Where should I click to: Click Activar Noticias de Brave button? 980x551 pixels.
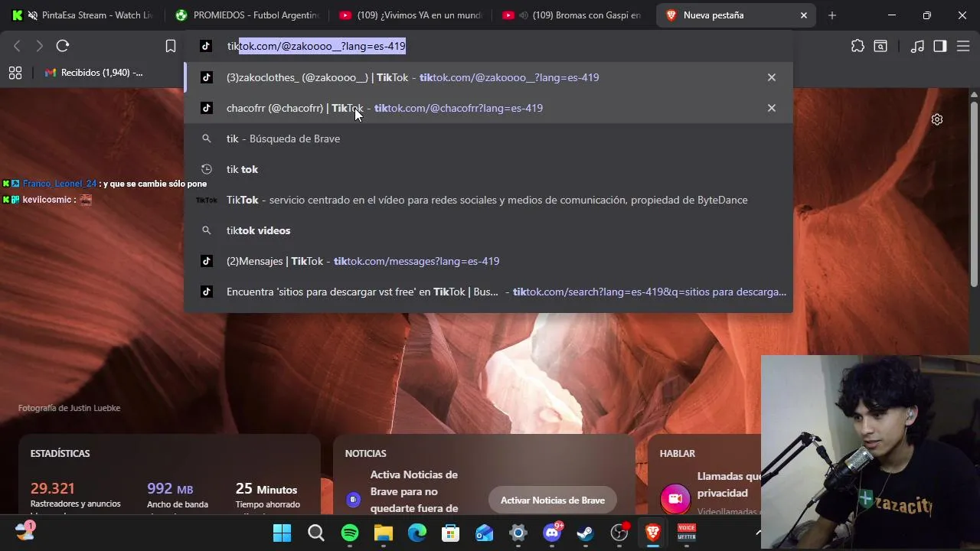click(x=553, y=500)
